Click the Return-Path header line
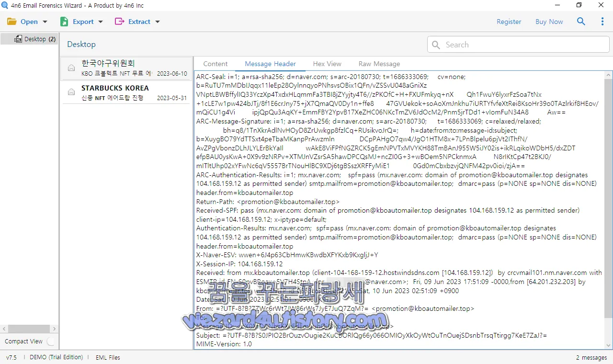 click(x=268, y=202)
